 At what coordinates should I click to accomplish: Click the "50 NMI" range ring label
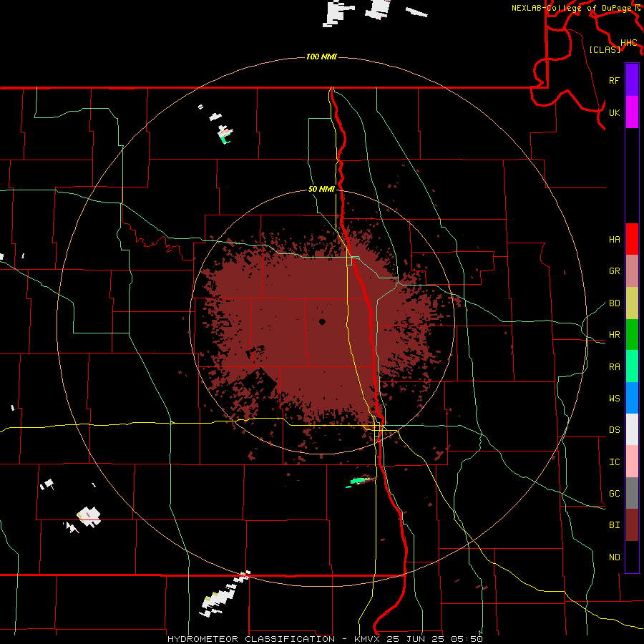tap(321, 189)
